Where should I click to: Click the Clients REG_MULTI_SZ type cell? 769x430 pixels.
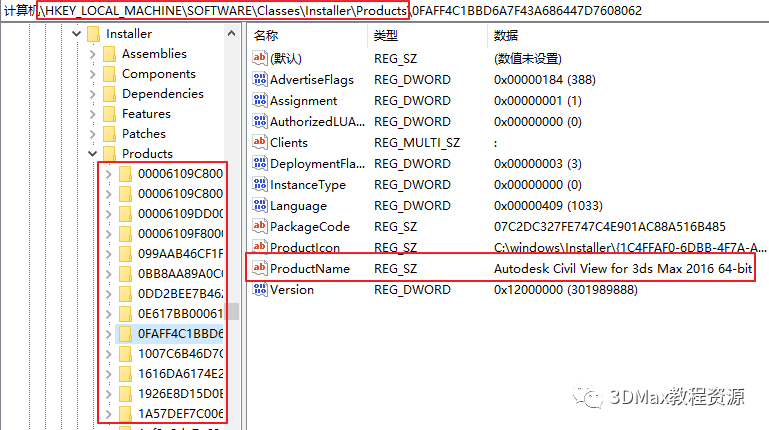tap(417, 143)
